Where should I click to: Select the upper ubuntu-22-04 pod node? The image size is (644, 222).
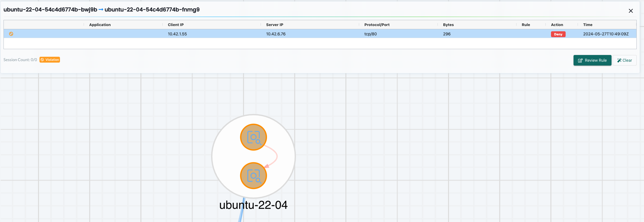[x=254, y=137]
